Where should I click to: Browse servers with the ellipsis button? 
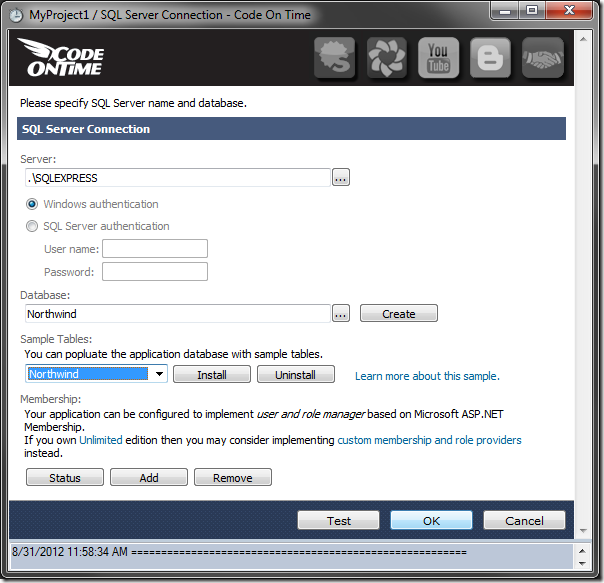click(x=341, y=178)
